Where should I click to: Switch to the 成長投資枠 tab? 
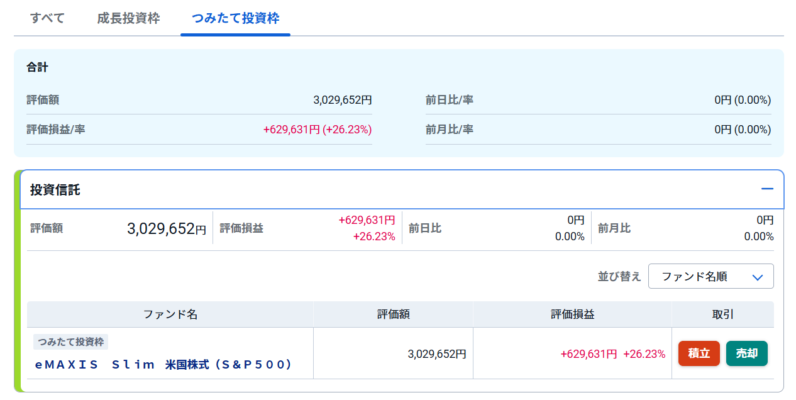128,18
